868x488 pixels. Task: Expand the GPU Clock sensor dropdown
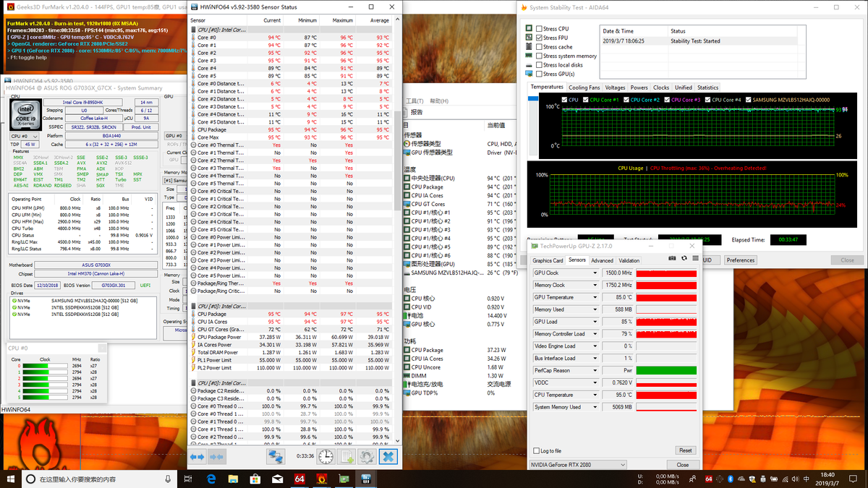click(595, 273)
